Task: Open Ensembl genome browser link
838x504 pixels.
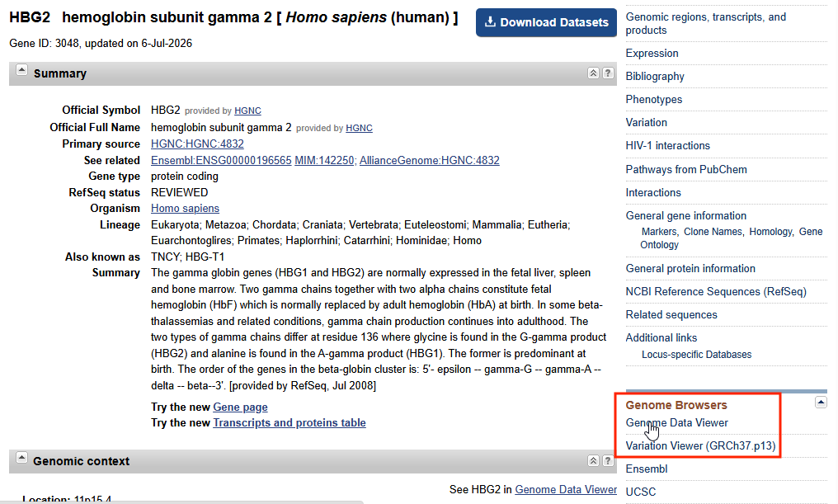Action: [x=646, y=469]
